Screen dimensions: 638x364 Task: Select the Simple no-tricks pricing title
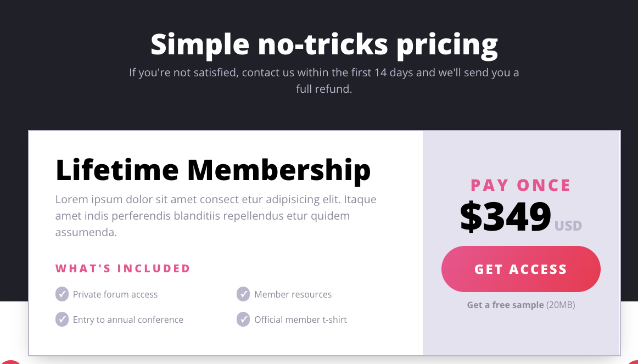pos(324,44)
